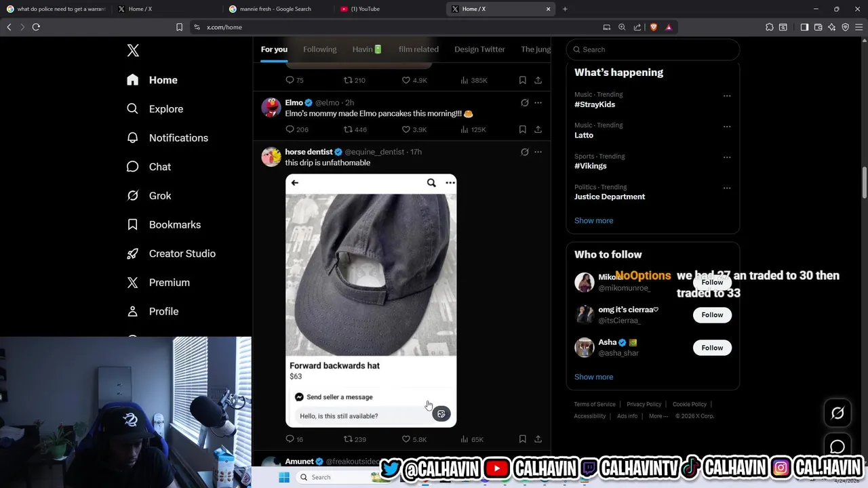Viewport: 868px width, 488px height.
Task: Like Elmo's pancakes post
Action: point(414,129)
